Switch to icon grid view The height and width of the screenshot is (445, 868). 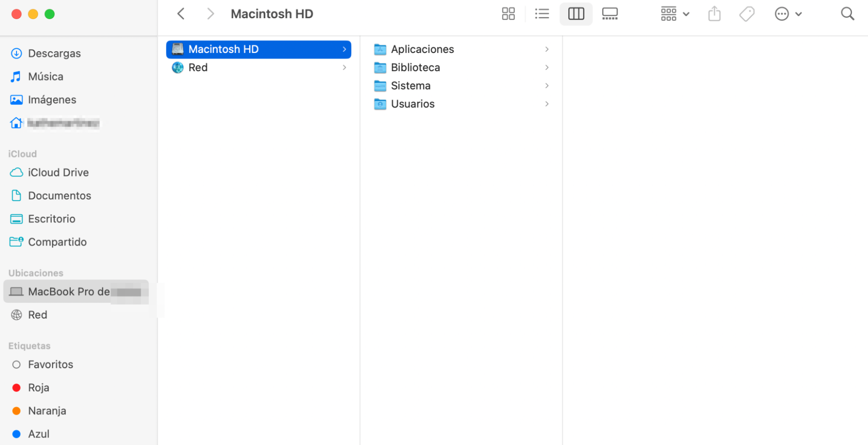pyautogui.click(x=508, y=14)
